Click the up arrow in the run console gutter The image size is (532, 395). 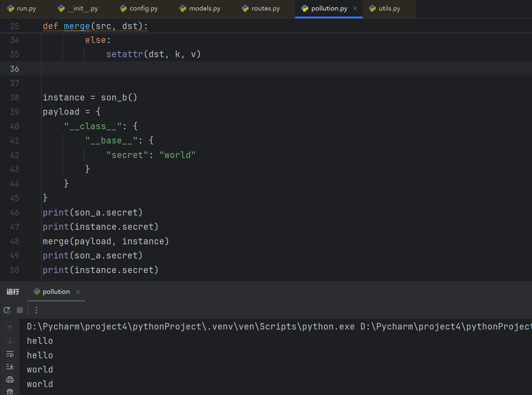(x=10, y=328)
